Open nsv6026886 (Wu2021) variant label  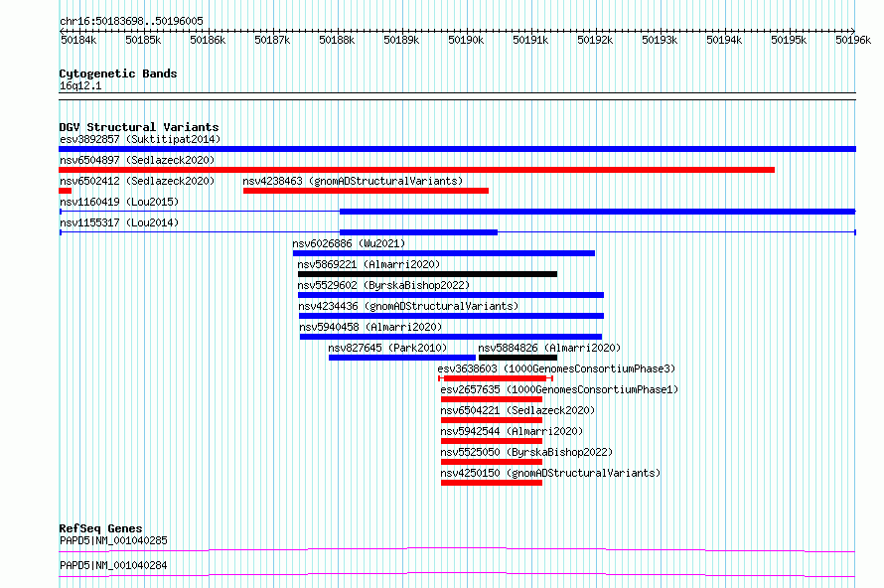(349, 243)
